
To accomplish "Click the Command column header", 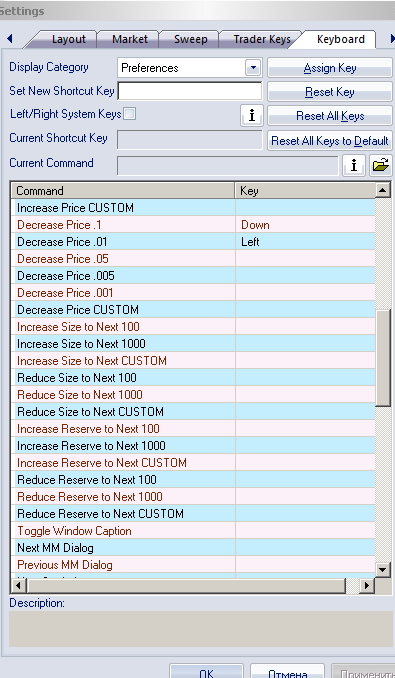I will point(123,191).
